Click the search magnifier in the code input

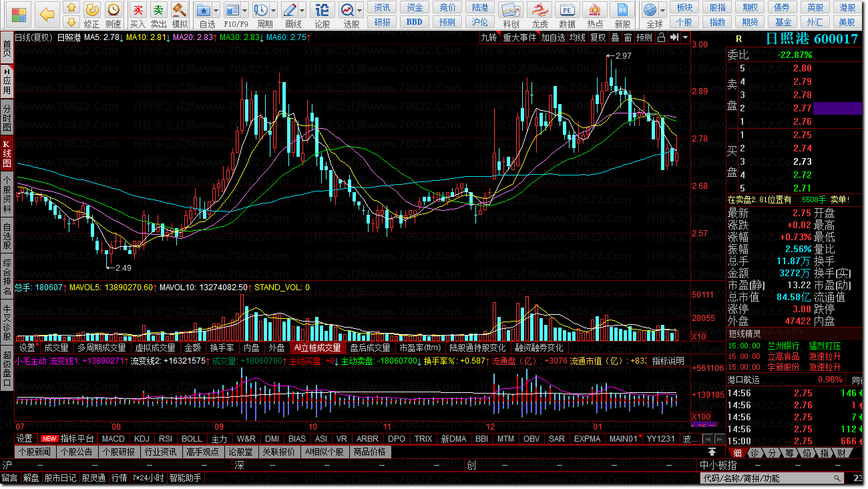[837, 478]
